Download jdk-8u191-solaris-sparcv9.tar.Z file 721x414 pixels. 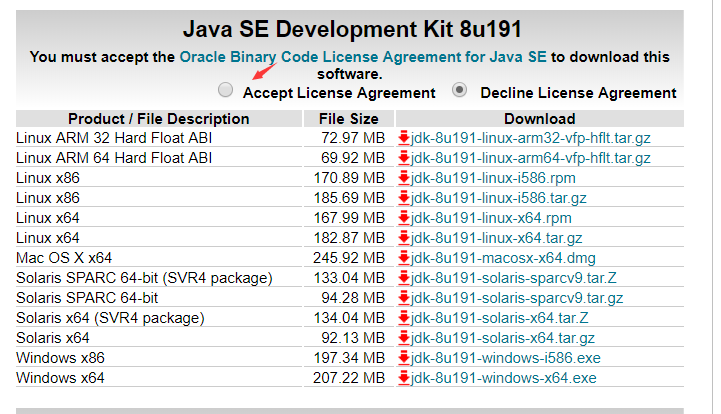click(514, 278)
